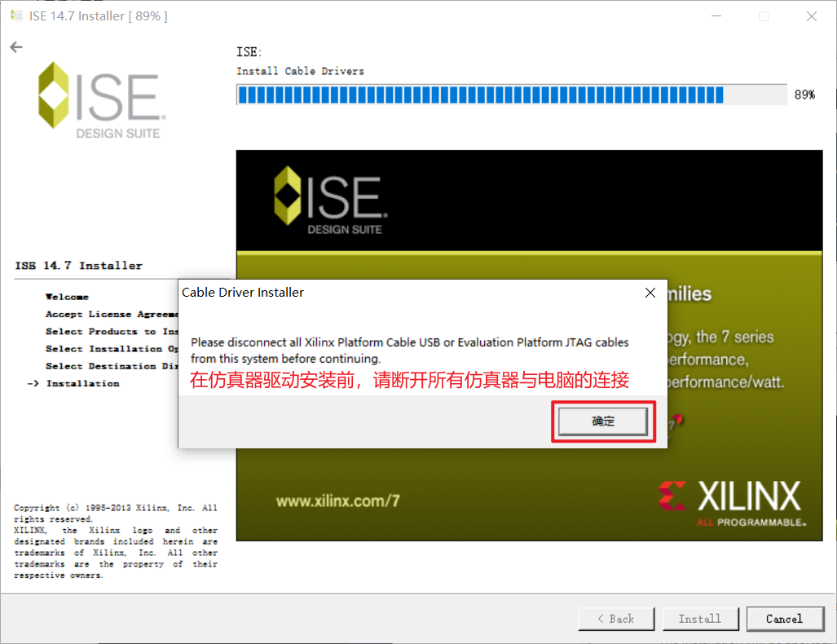Click the back arrow at top left
837x644 pixels.
[x=15, y=46]
